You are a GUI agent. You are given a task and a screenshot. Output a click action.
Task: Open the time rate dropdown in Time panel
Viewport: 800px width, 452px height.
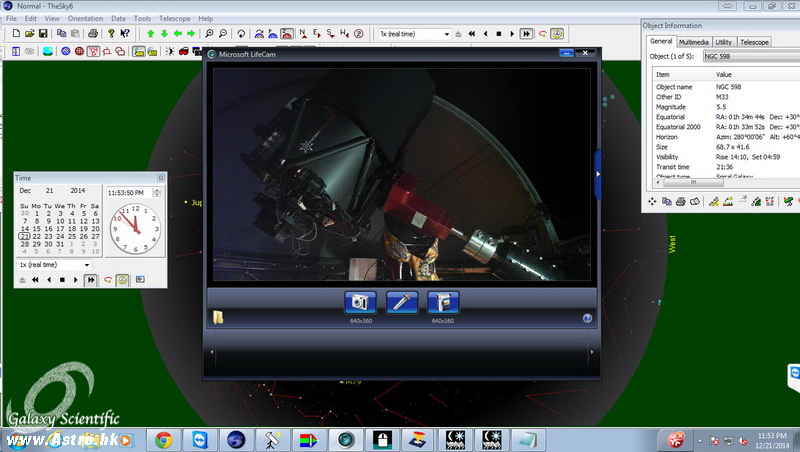point(87,265)
